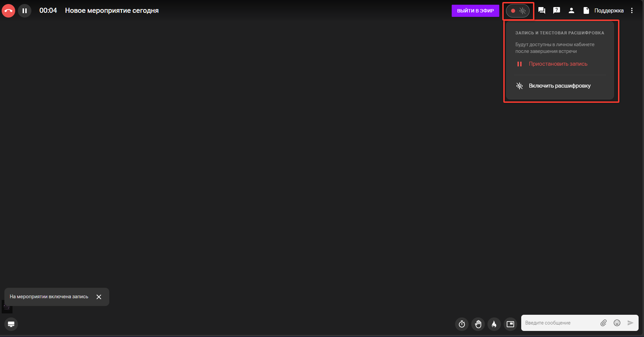Click the fire reaction icon

(x=494, y=324)
